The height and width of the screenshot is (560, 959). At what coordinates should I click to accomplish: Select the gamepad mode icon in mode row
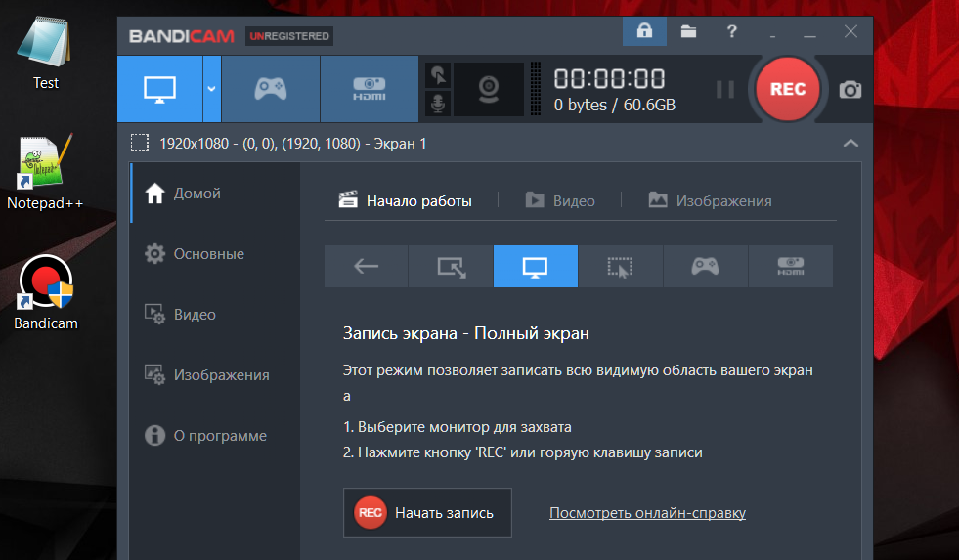click(x=705, y=267)
